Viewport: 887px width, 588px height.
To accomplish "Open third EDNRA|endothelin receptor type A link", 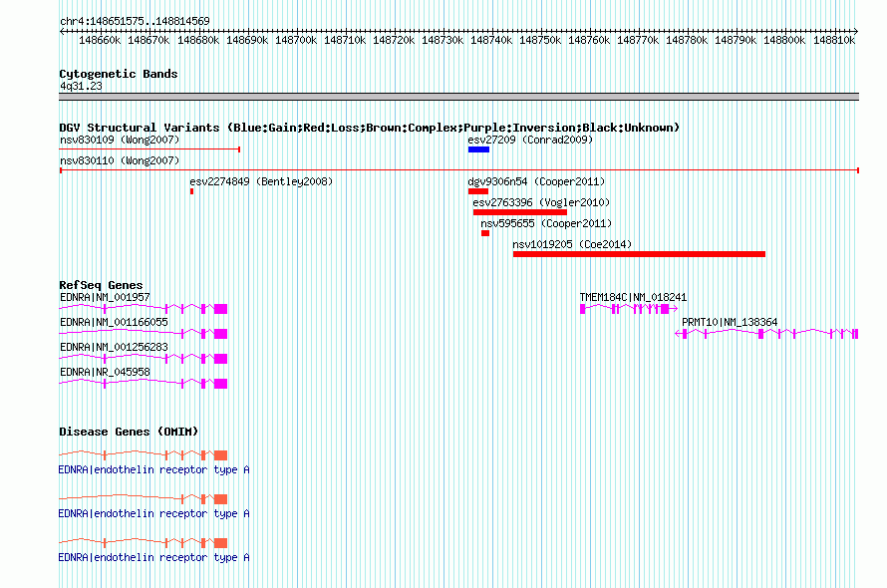I will coord(153,557).
